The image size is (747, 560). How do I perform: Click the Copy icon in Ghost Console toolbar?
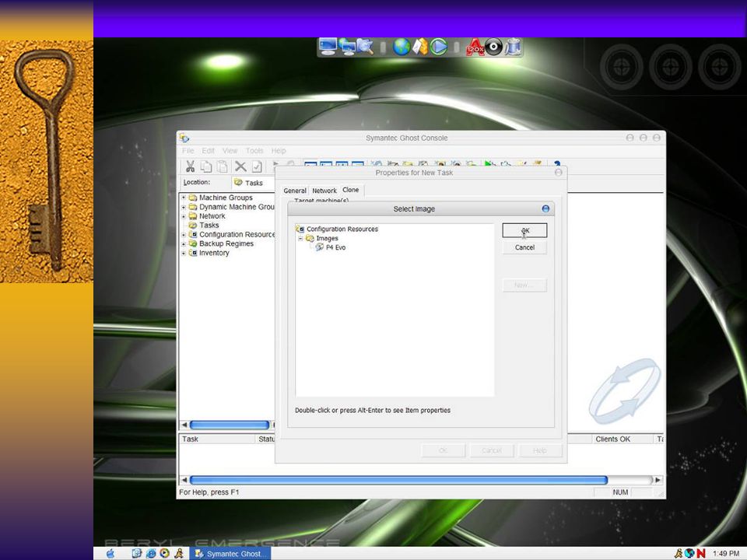205,166
